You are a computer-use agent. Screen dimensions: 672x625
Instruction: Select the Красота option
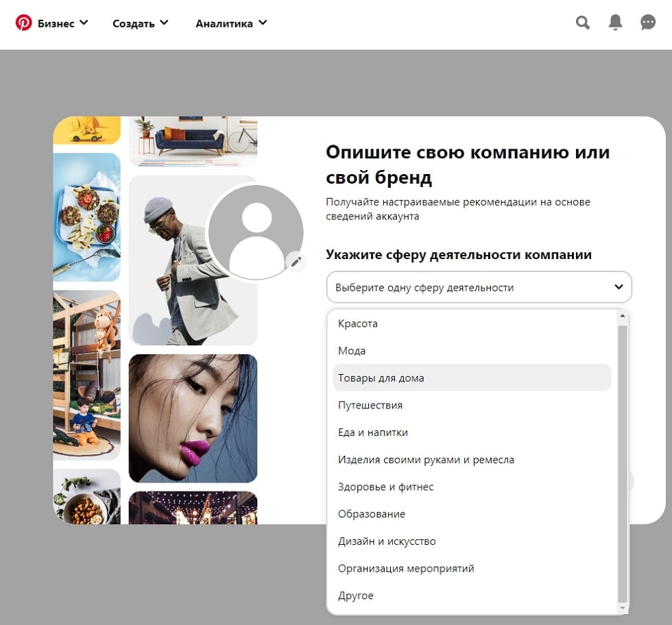pos(472,323)
